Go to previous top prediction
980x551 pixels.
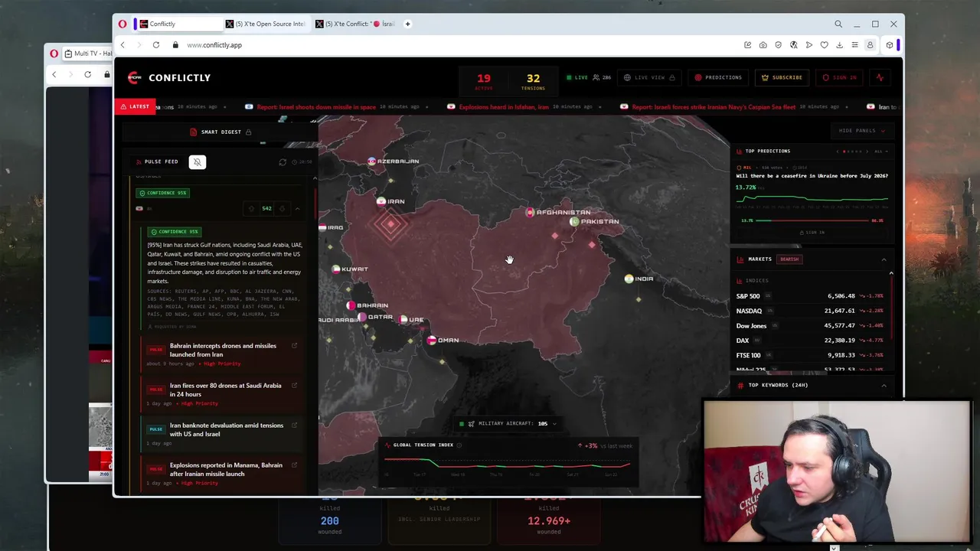point(838,152)
